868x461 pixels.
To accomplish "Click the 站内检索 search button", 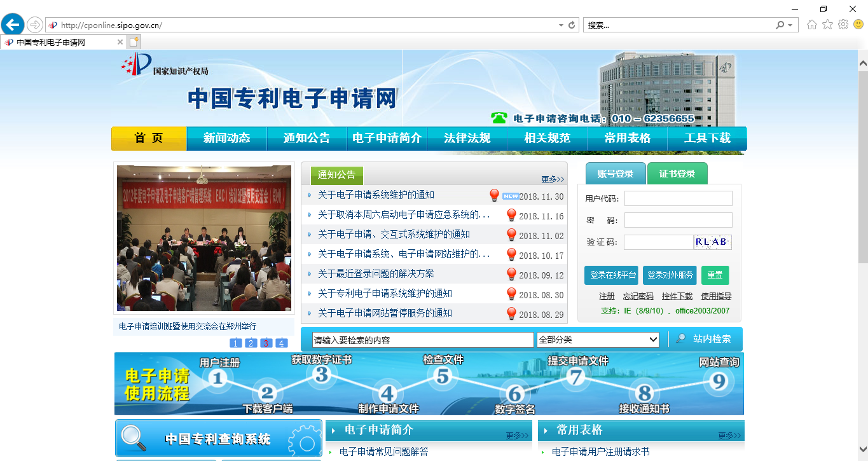I will click(703, 339).
